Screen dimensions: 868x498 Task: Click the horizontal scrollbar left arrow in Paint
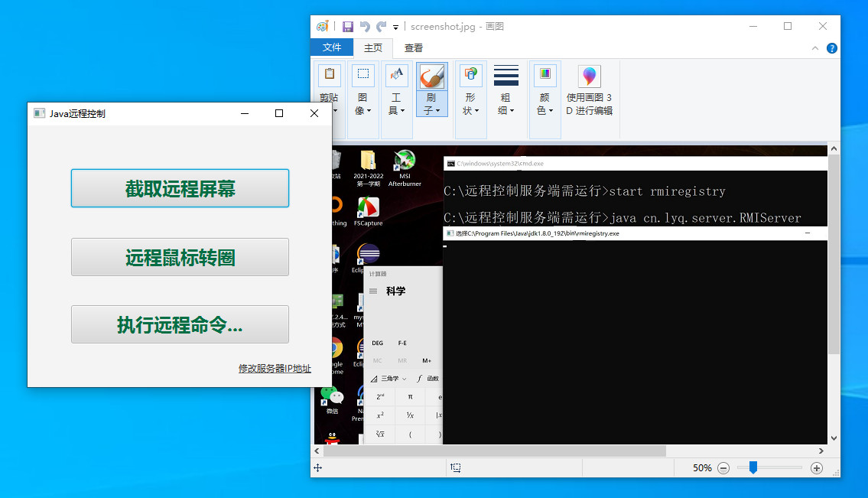pos(317,451)
